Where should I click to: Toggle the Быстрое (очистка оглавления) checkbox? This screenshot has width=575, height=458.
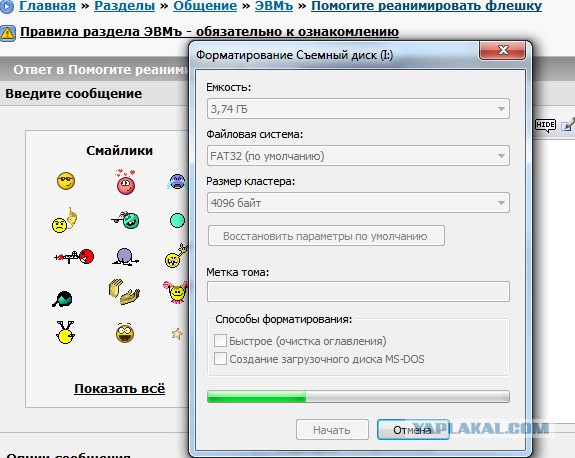220,341
